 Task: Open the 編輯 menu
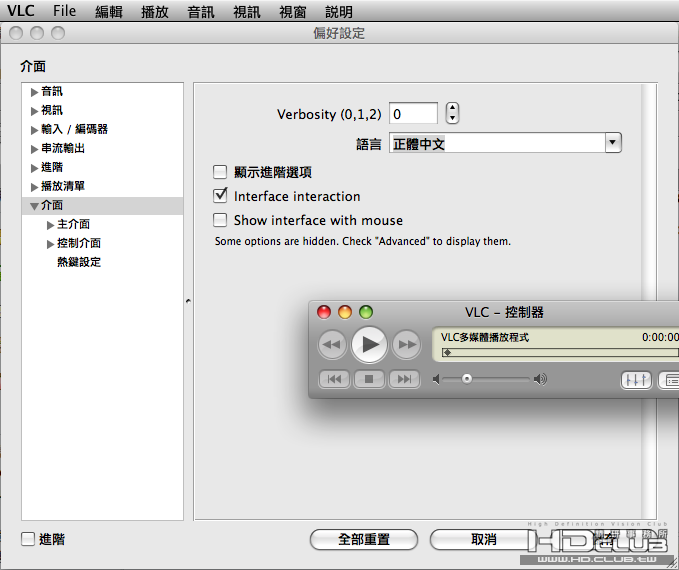(109, 11)
